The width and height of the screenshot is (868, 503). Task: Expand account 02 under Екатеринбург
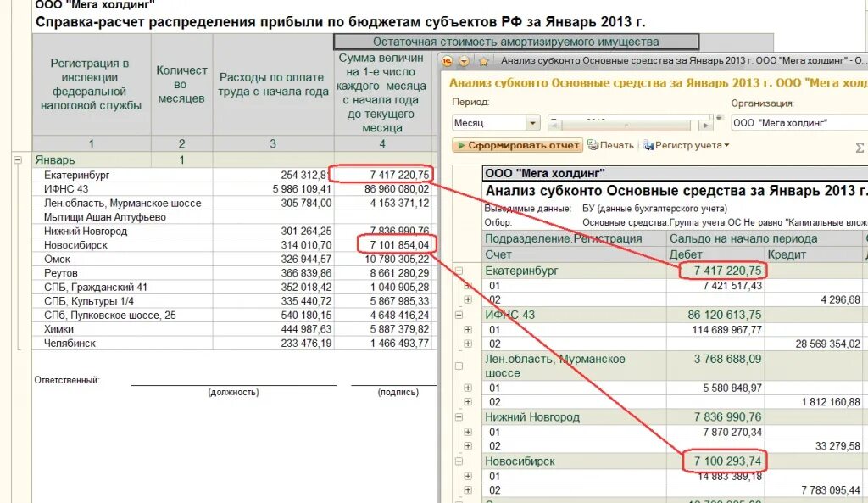(468, 299)
